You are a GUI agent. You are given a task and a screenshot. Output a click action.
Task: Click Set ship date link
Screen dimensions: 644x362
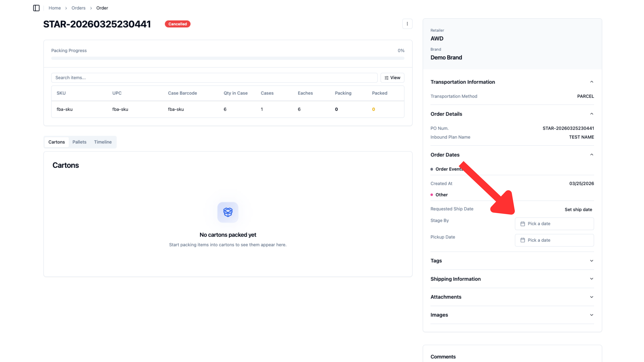point(578,210)
